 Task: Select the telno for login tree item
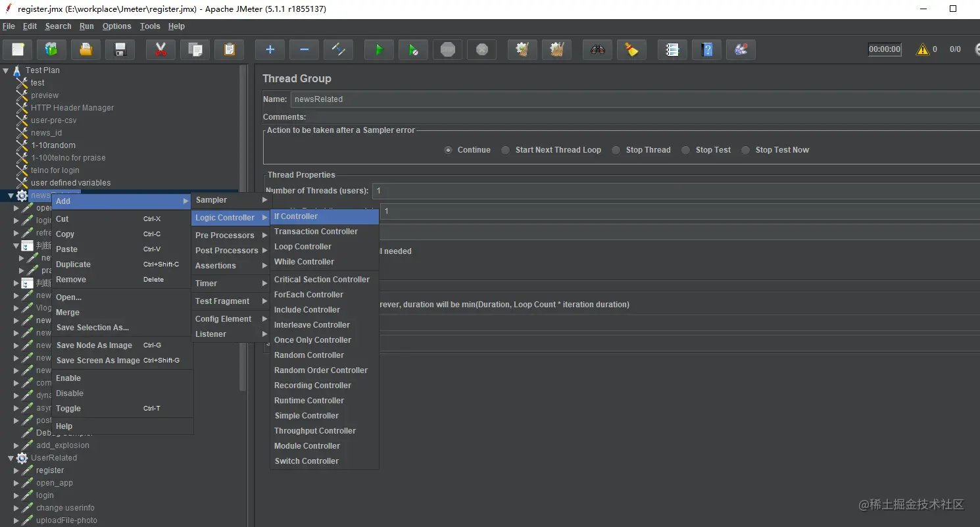(x=55, y=170)
